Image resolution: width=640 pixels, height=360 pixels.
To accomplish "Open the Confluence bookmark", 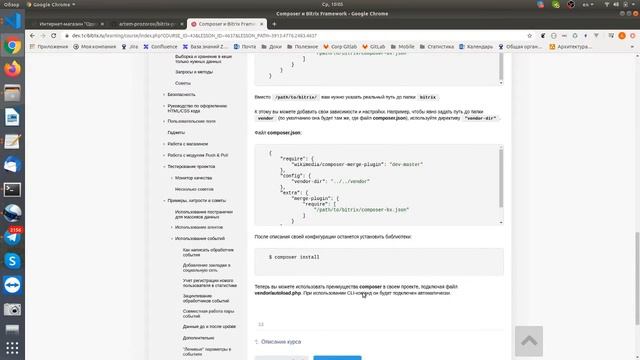I will (x=160, y=47).
